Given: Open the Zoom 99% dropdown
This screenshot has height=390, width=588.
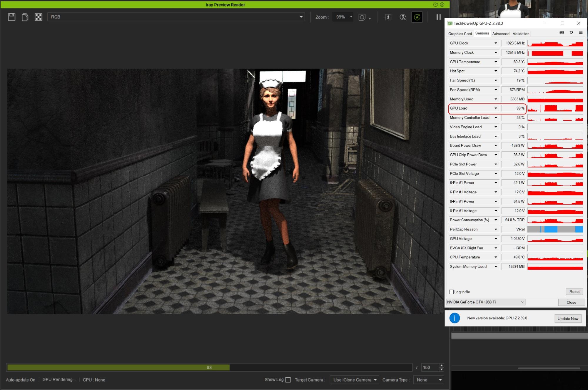Looking at the screenshot, I should click(x=343, y=17).
